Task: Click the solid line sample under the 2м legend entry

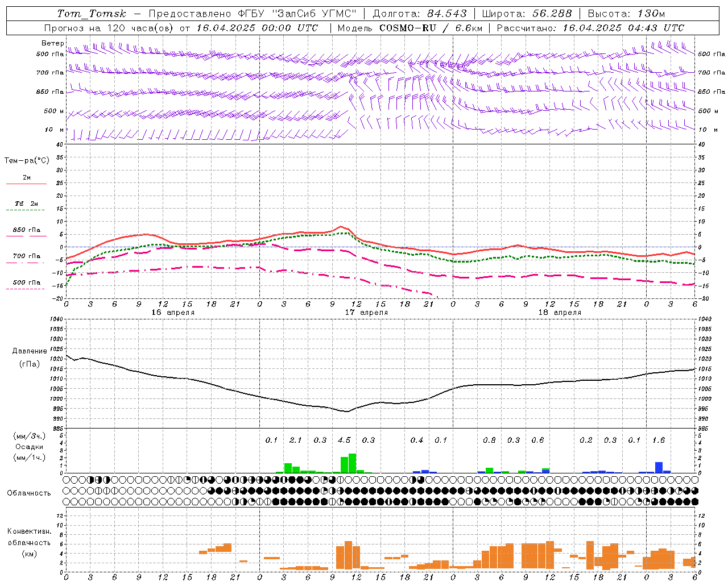Action: pos(26,184)
